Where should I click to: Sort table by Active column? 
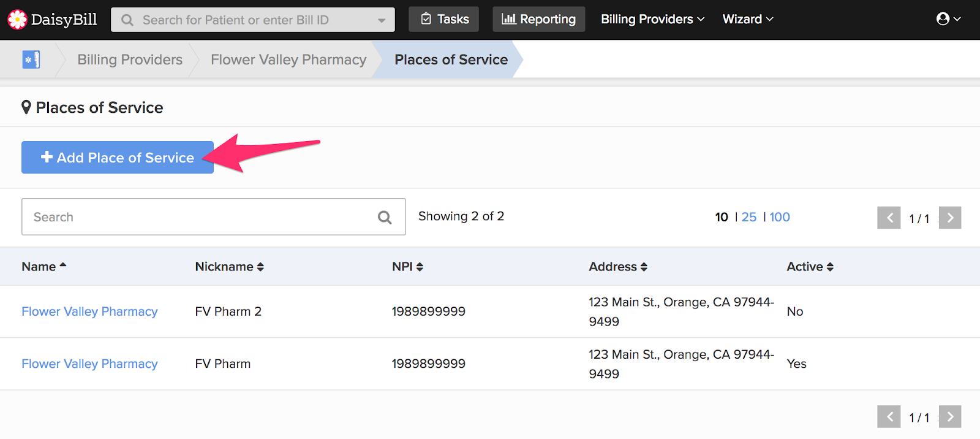coord(810,267)
